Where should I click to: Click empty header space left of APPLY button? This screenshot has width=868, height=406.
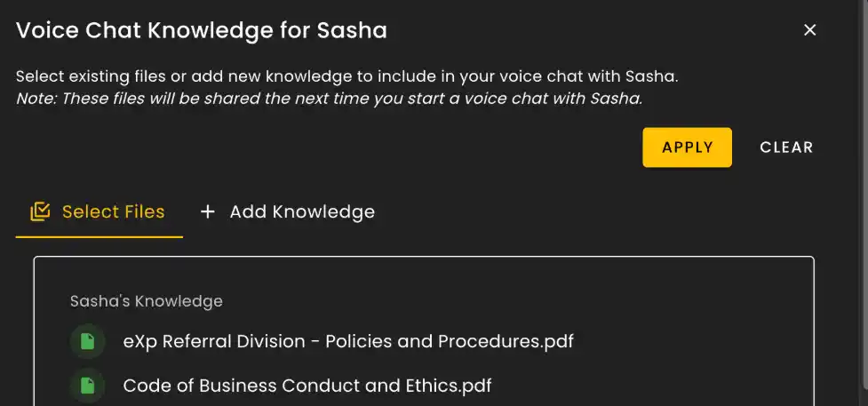pos(355,147)
